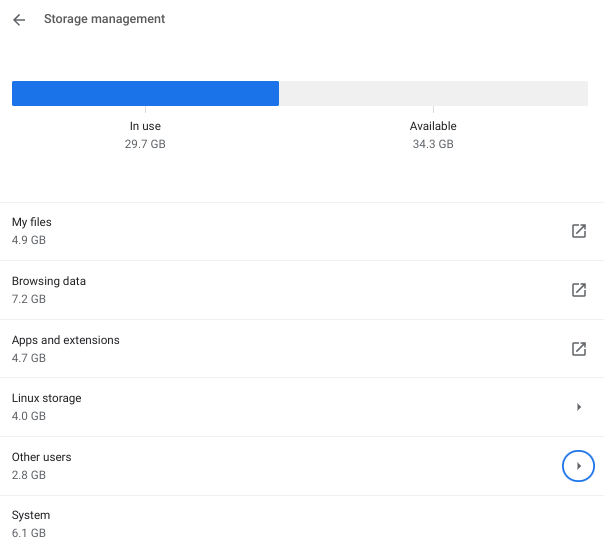The height and width of the screenshot is (552, 604).
Task: Click the In use label
Action: coord(145,126)
